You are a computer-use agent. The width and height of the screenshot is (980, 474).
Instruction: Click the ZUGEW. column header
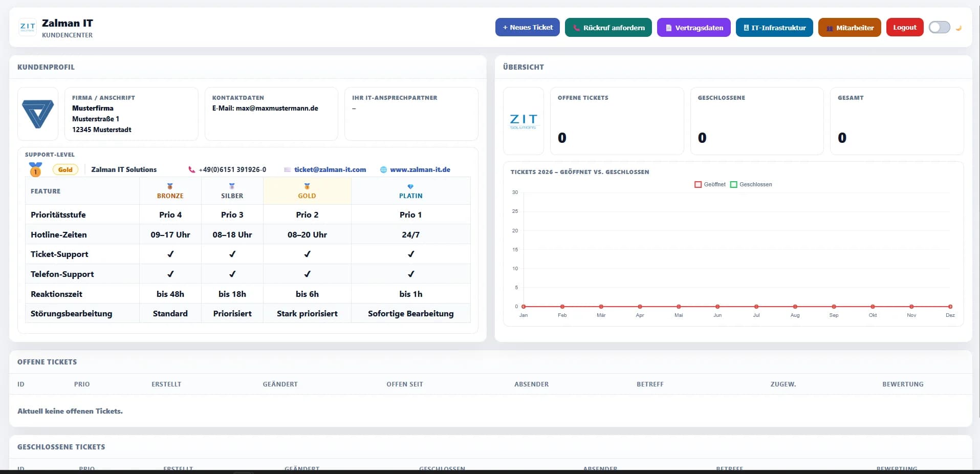click(x=783, y=384)
